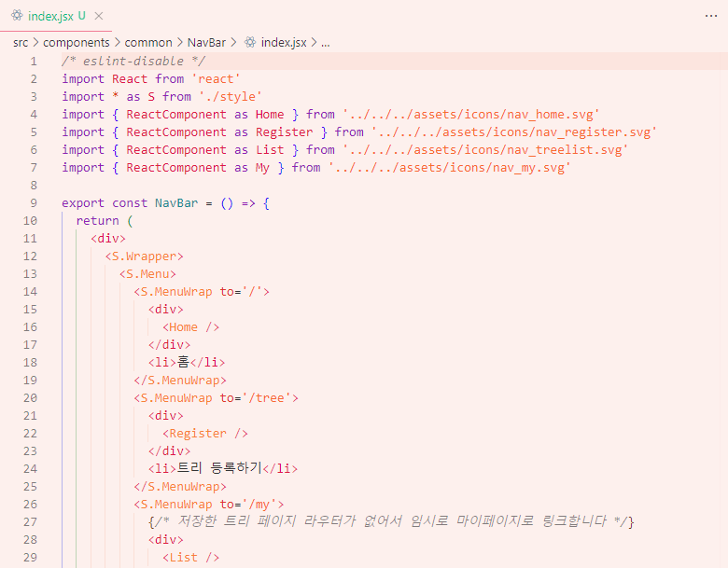This screenshot has height=568, width=728.
Task: Click line number 9 in the gutter
Action: tap(34, 203)
